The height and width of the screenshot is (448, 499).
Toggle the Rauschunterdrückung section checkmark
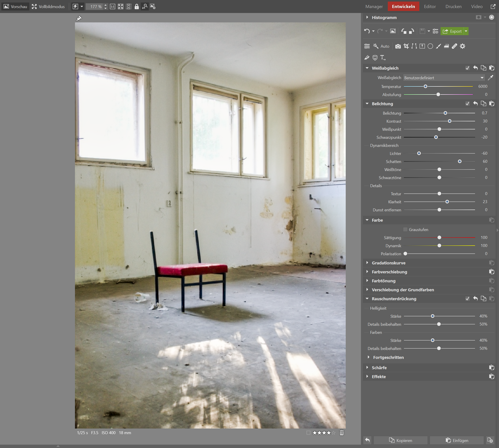[x=467, y=299]
